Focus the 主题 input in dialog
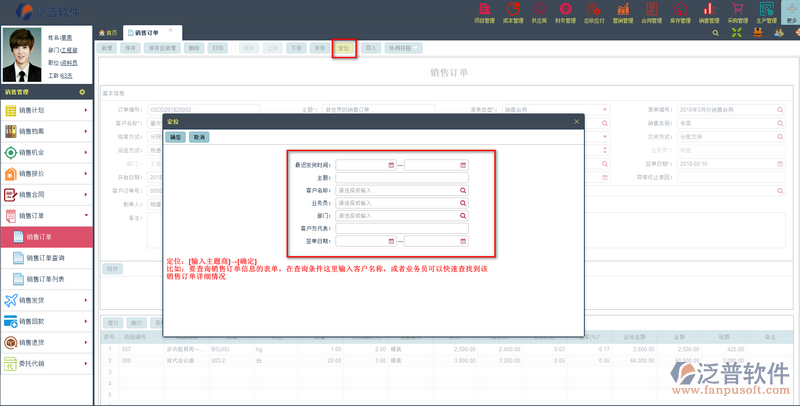The width and height of the screenshot is (800, 406). (x=402, y=178)
